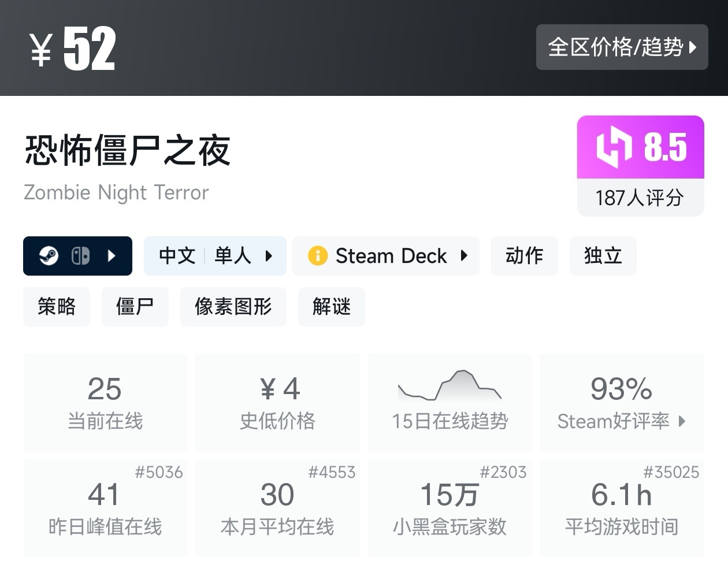
Task: Select the 解谜 tag
Action: click(x=331, y=306)
